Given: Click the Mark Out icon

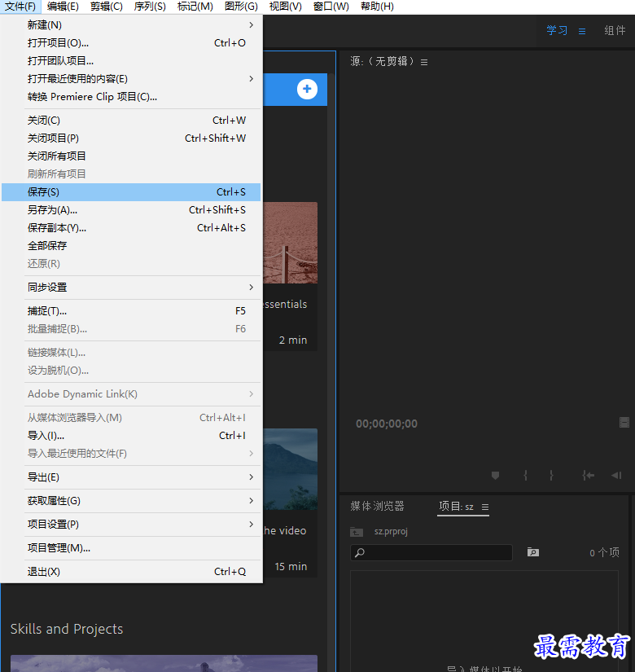Looking at the screenshot, I should tap(551, 475).
